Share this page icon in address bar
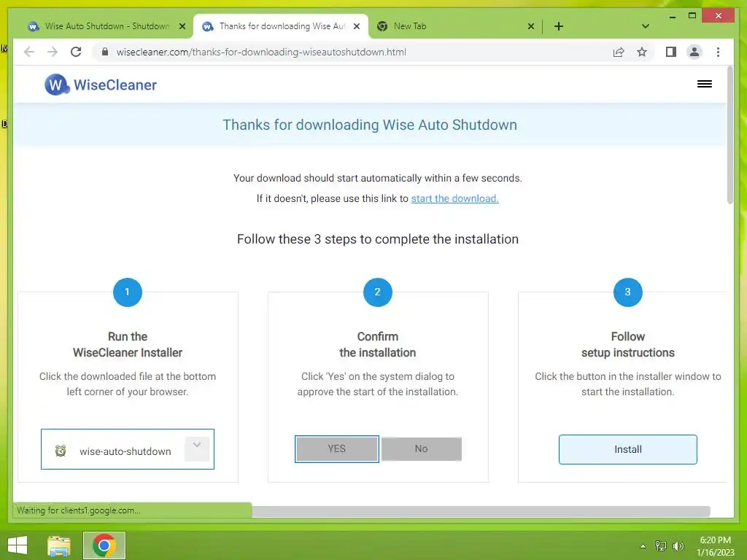 click(x=619, y=52)
